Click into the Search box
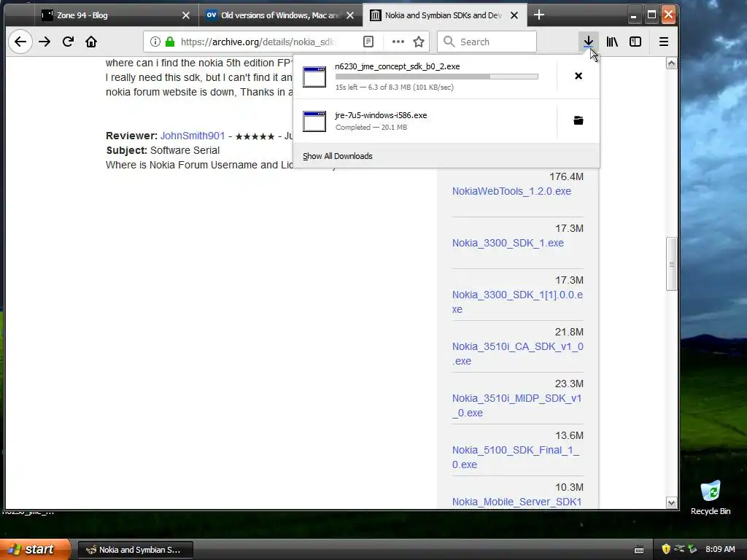Viewport: 747px width, 560px height. point(487,42)
